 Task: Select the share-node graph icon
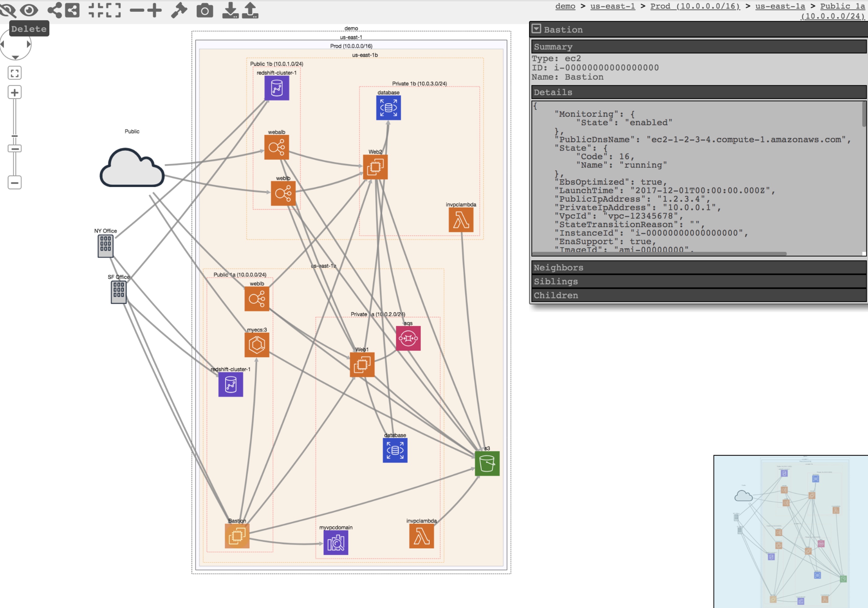coord(55,11)
